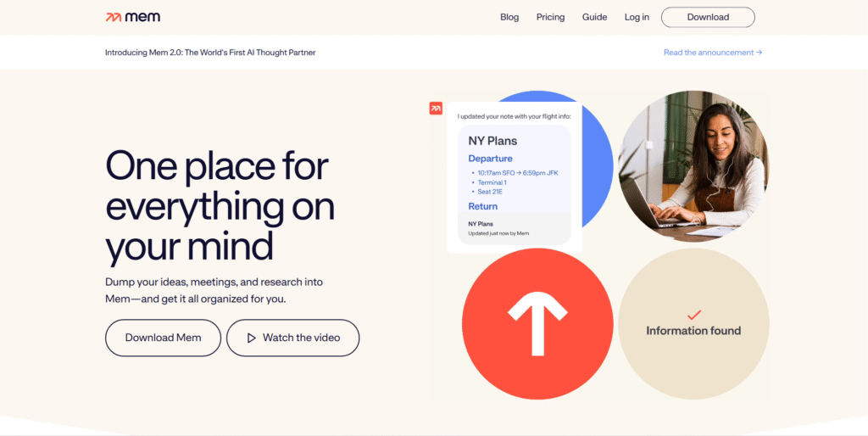Click the Watch the video button

(292, 338)
